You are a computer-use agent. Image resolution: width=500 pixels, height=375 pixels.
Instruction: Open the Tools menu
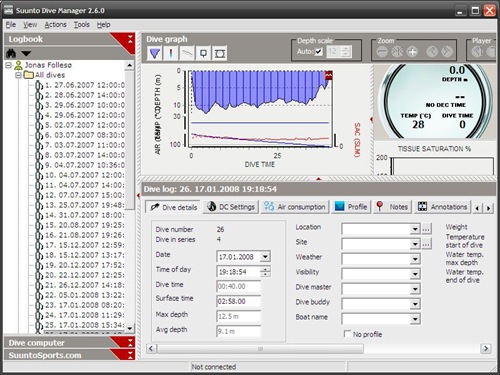pos(82,25)
